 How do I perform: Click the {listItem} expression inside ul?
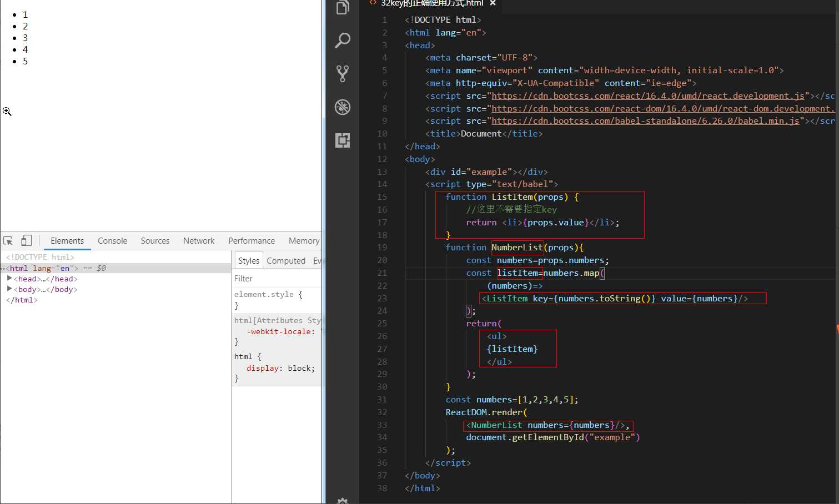click(x=512, y=349)
